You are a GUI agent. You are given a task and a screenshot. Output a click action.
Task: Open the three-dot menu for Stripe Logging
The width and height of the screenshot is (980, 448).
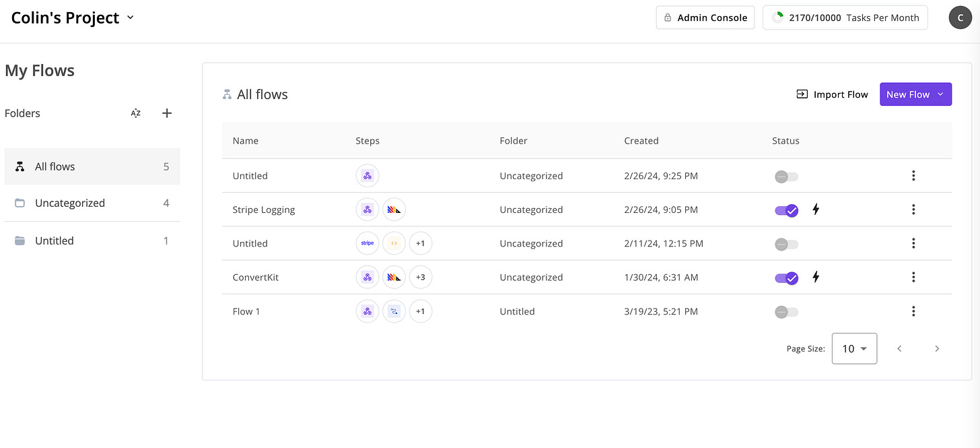pyautogui.click(x=913, y=210)
